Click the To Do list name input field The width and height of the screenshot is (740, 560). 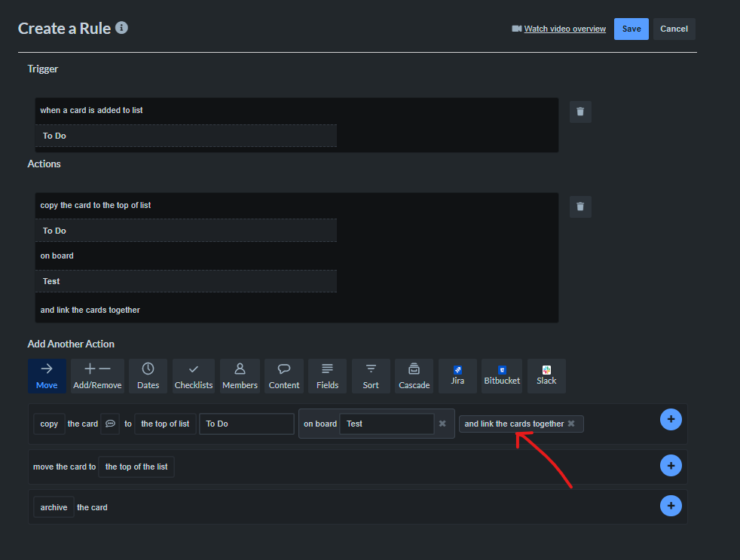coord(246,424)
